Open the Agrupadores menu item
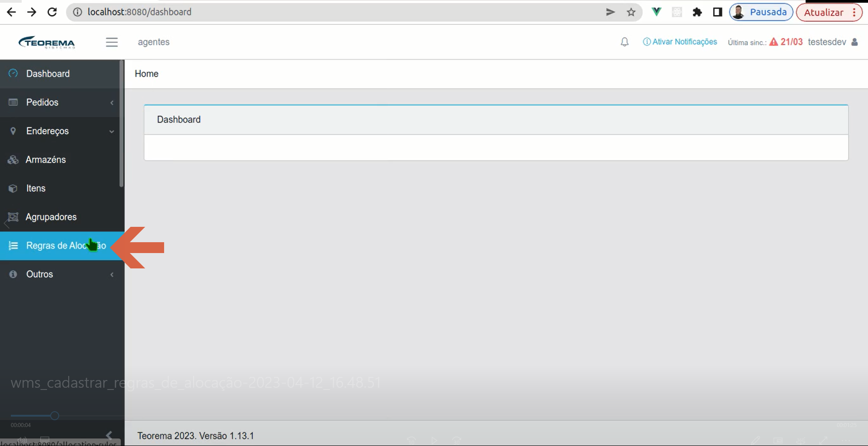 coord(62,217)
